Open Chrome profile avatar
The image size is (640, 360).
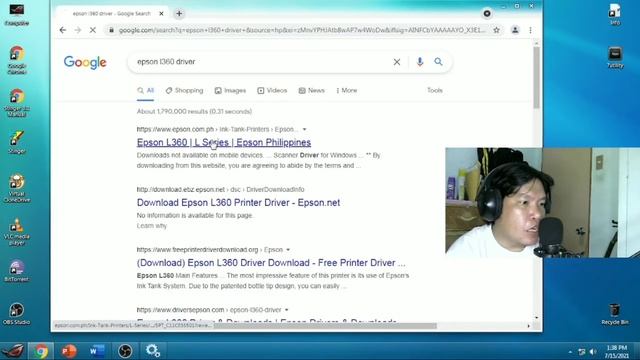click(x=515, y=30)
